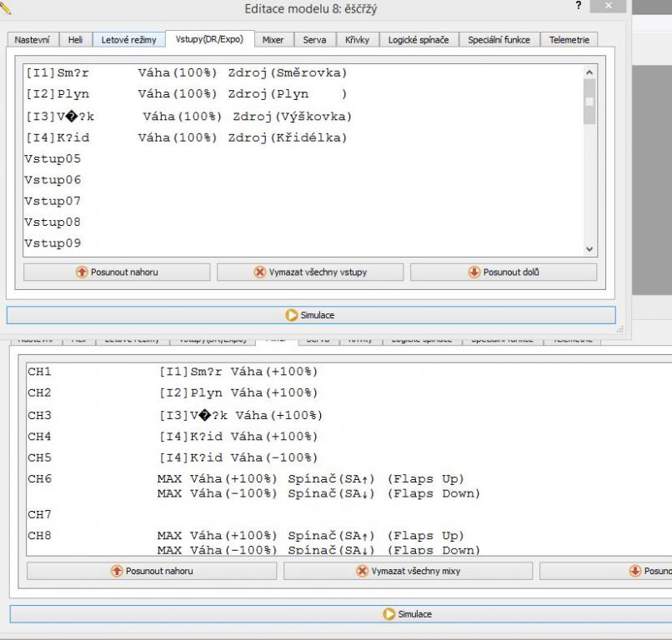Screen dimensions: 672x640
Task: Open the Heli tab
Action: [76, 40]
